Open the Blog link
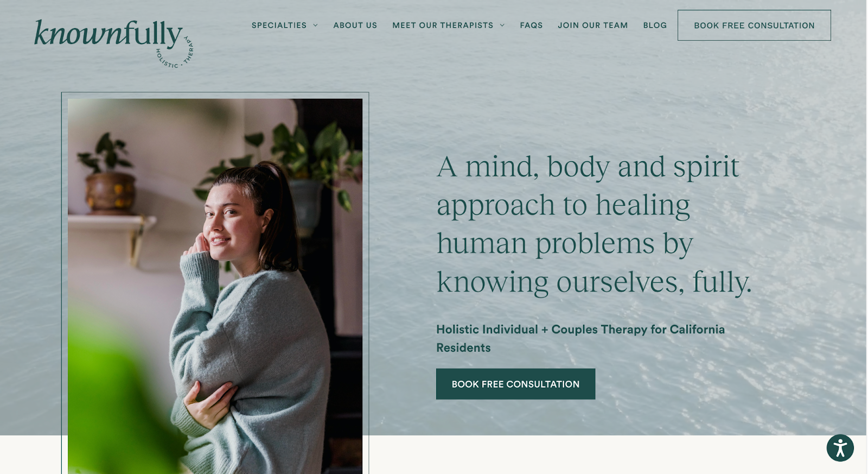 (655, 26)
